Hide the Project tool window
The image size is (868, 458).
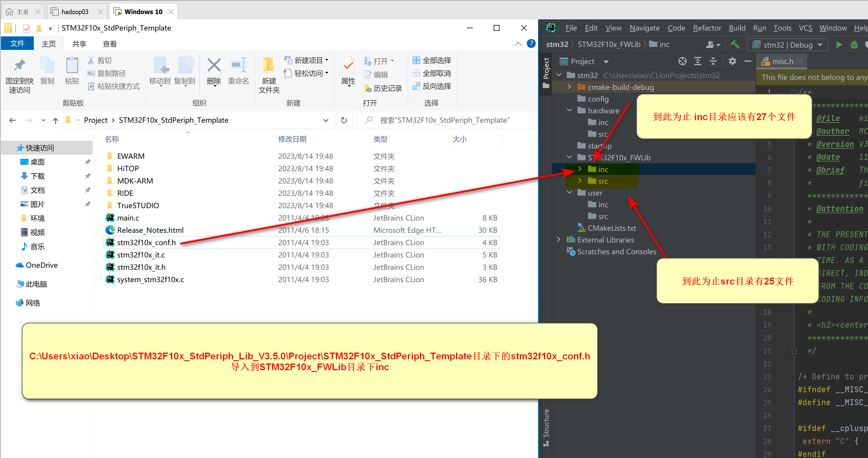click(x=748, y=61)
